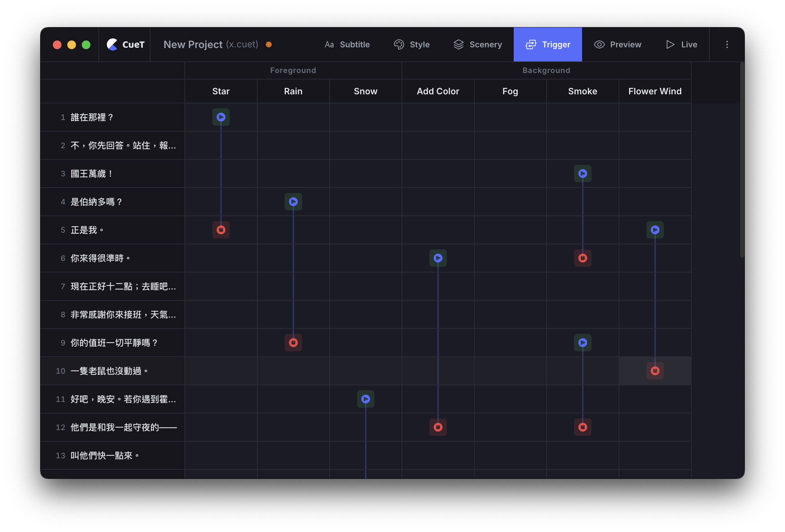Toggle Flower Wind play trigger on line 5
This screenshot has height=532, width=785.
(x=655, y=230)
